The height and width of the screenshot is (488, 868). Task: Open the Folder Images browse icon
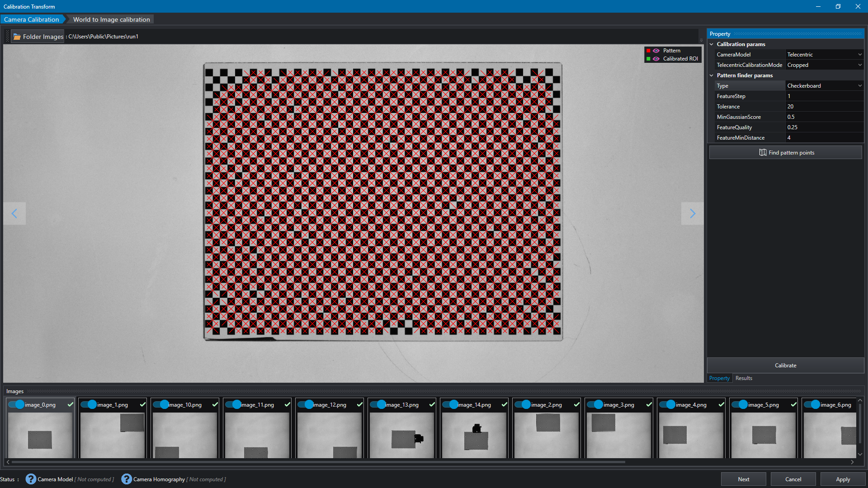[x=17, y=37]
